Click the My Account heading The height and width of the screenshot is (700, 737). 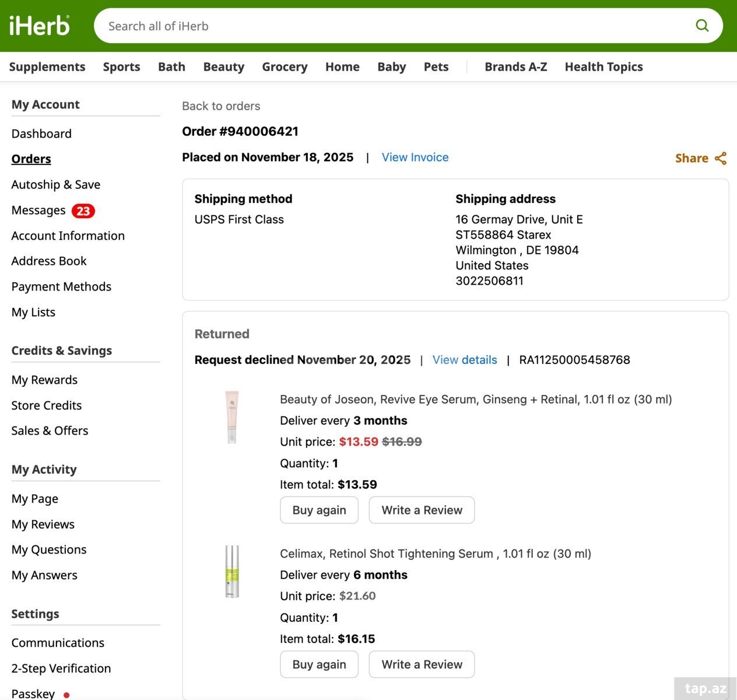pyautogui.click(x=45, y=104)
